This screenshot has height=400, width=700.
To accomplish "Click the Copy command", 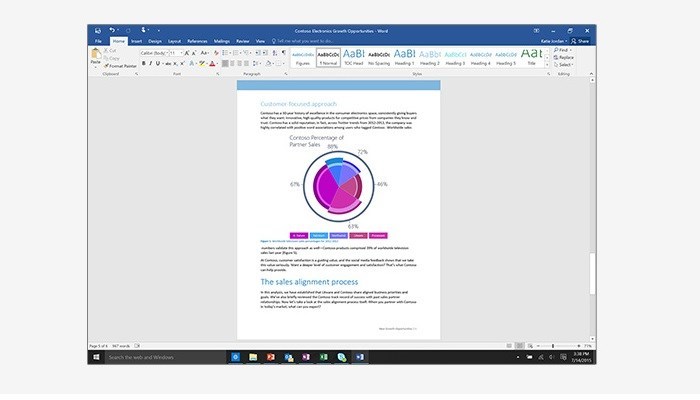I will point(111,58).
